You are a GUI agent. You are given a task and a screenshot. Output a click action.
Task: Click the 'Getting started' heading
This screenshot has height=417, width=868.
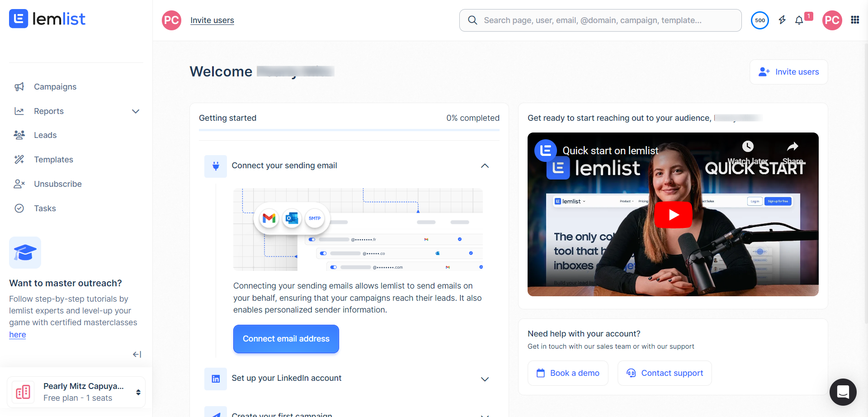pos(227,118)
